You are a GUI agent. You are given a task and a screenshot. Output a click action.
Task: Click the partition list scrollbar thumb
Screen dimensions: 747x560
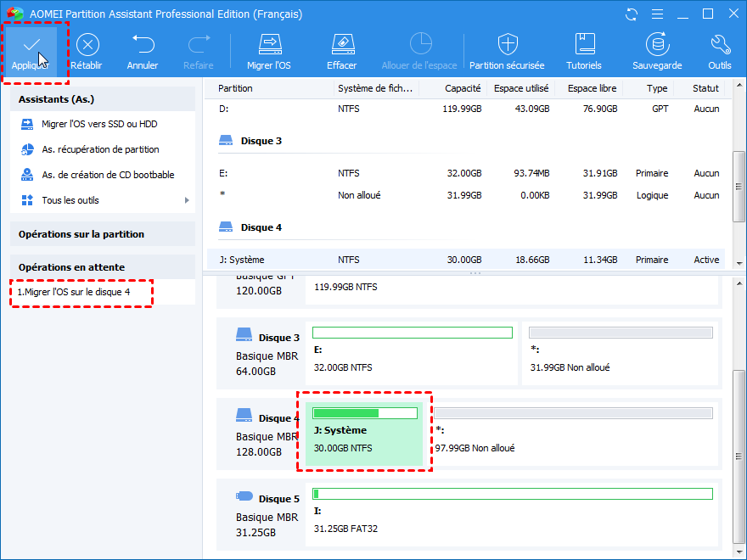tap(739, 186)
